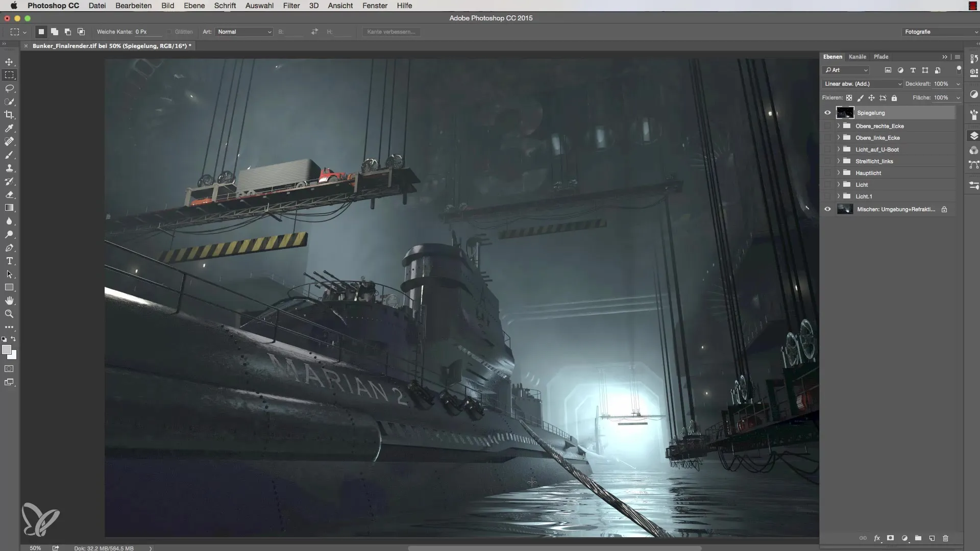
Task: Select the Eraser tool
Action: pos(9,194)
